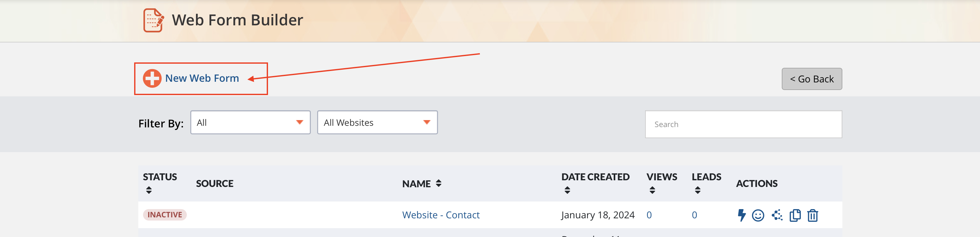The width and height of the screenshot is (980, 237).
Task: Expand the Filter By source selector
Action: pos(249,122)
